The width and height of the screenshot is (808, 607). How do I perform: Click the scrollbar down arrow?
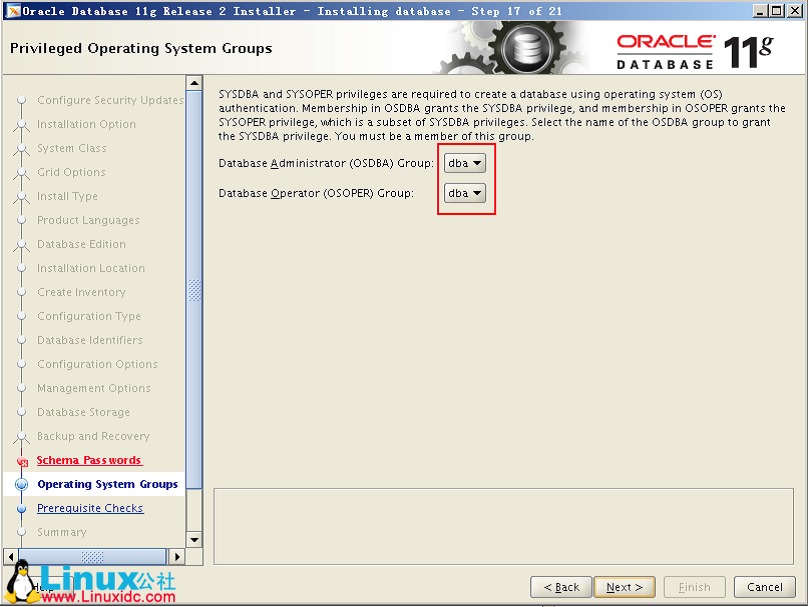pyautogui.click(x=194, y=539)
